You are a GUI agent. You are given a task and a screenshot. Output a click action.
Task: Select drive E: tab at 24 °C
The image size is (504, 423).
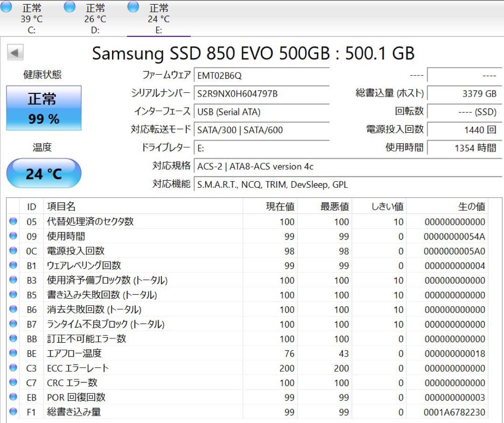pos(159,18)
